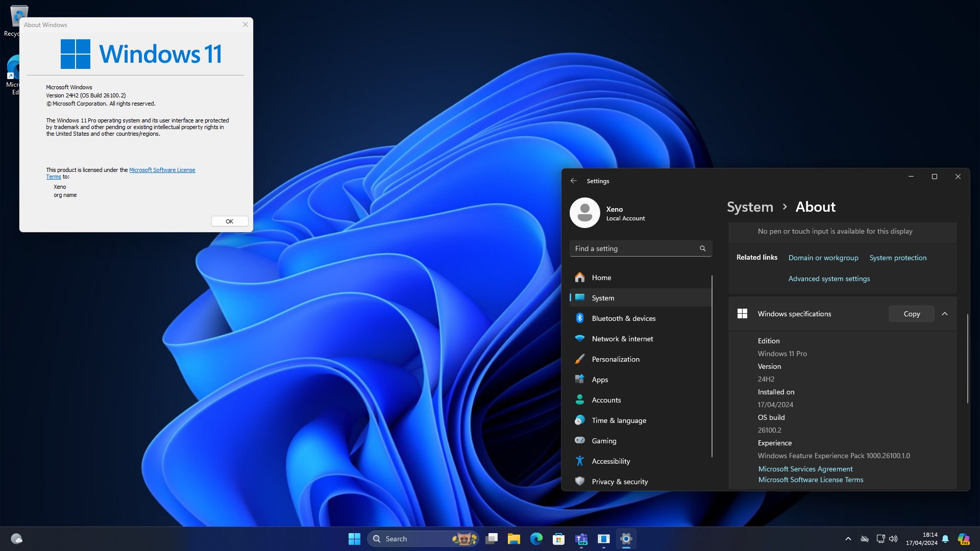Open Microsoft Store from the taskbar
Image resolution: width=980 pixels, height=551 pixels.
pos(558,539)
